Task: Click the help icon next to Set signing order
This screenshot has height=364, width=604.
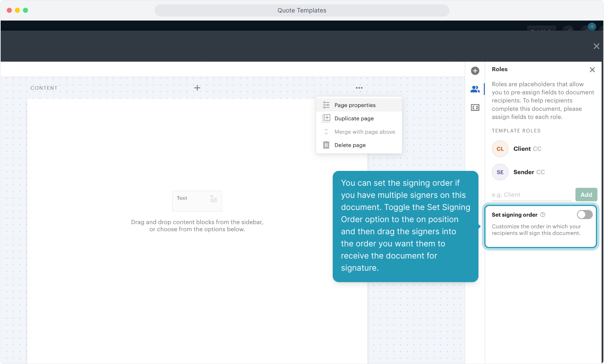Action: (543, 215)
